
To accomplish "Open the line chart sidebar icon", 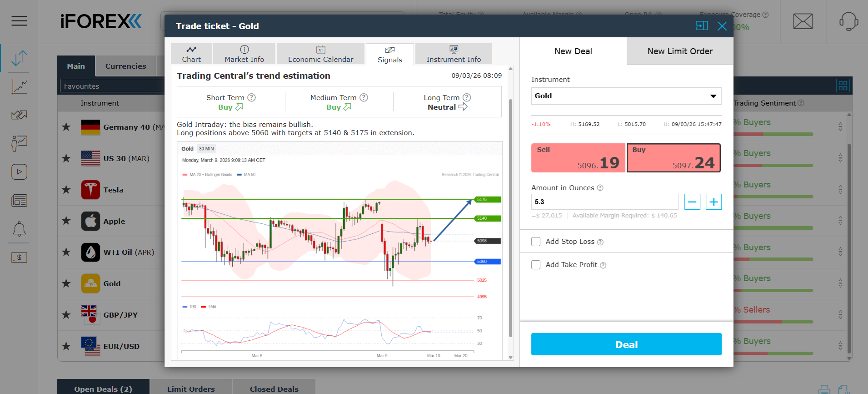I will [19, 86].
